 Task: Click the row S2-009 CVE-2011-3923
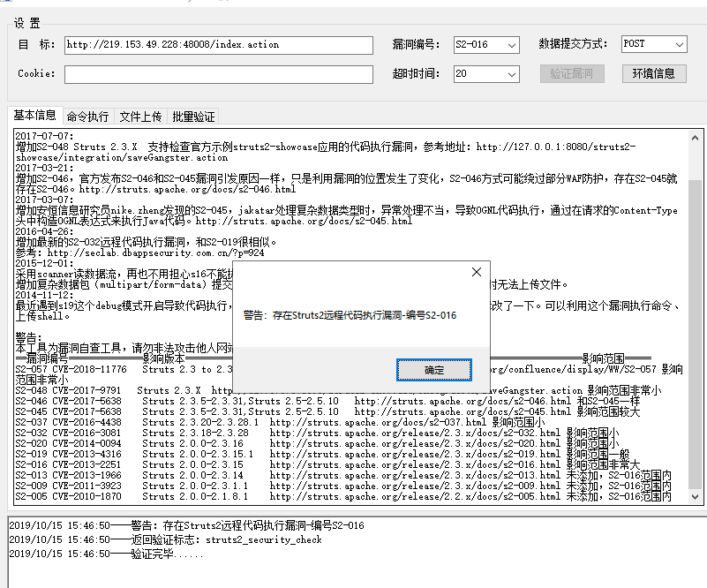343,486
